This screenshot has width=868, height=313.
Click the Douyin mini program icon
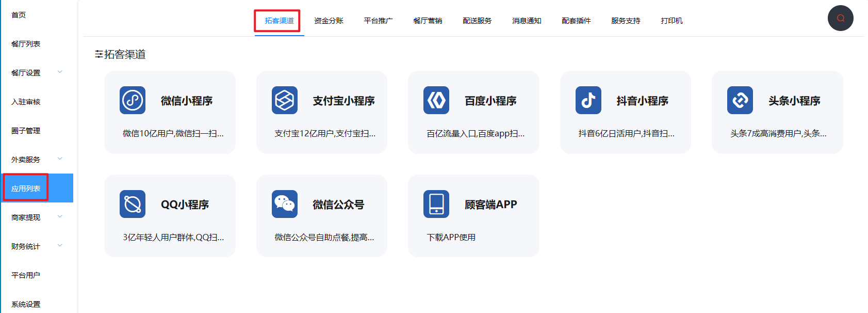click(588, 100)
